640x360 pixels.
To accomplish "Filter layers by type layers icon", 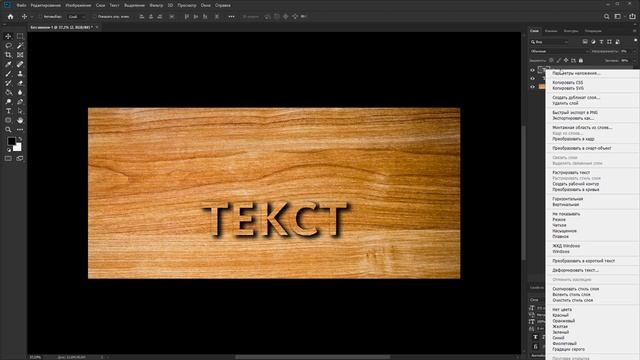I will pos(601,42).
